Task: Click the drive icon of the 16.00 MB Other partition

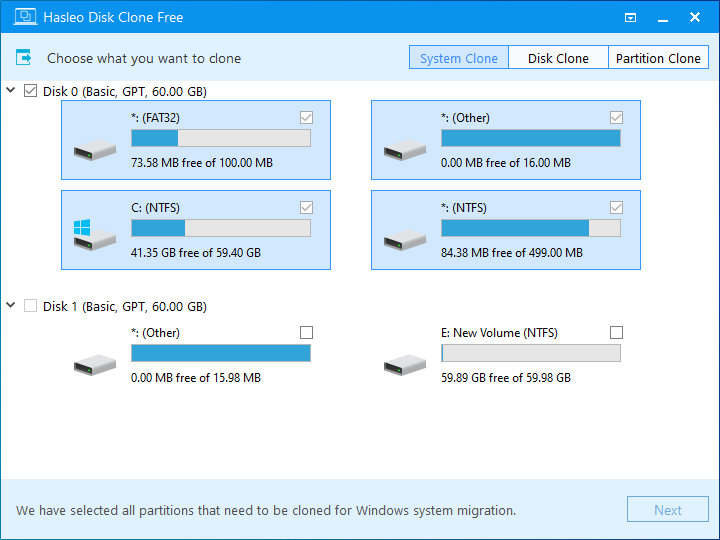Action: 405,150
